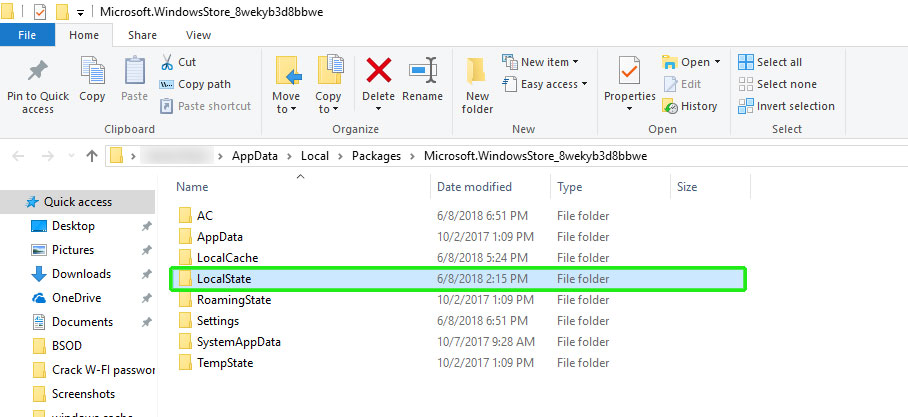Sort by Size column header
The image size is (908, 417).
click(x=687, y=187)
